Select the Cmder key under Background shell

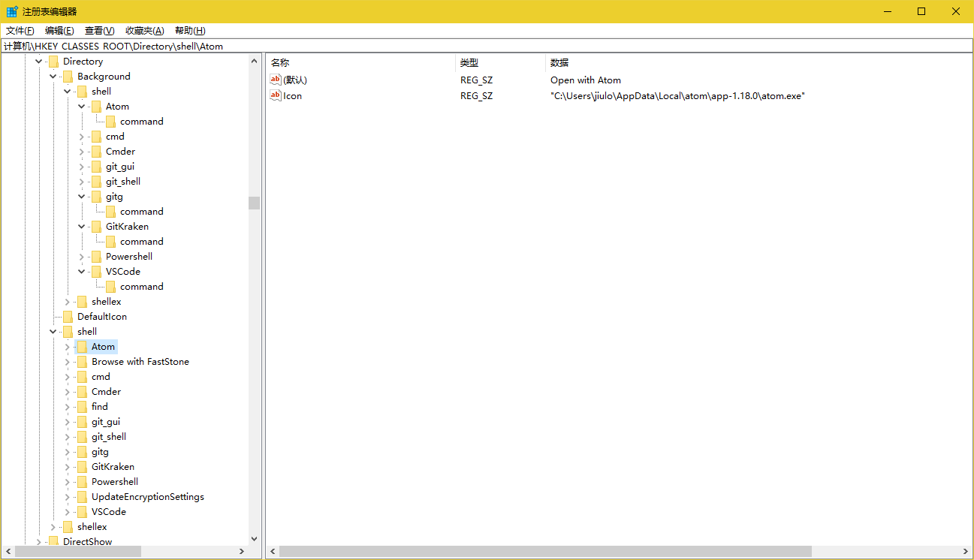120,152
